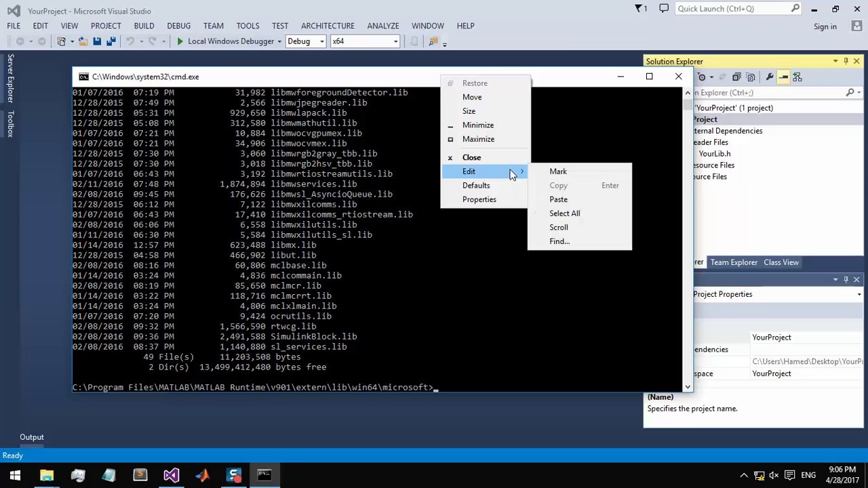Open Solution Explorer window position dropdown
This screenshot has height=488, width=868.
(835, 62)
